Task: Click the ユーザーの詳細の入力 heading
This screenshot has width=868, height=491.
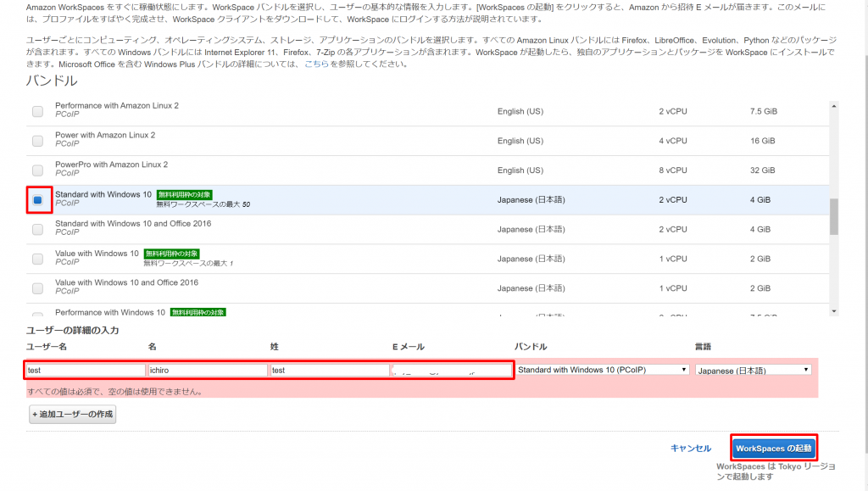Action: coord(73,331)
